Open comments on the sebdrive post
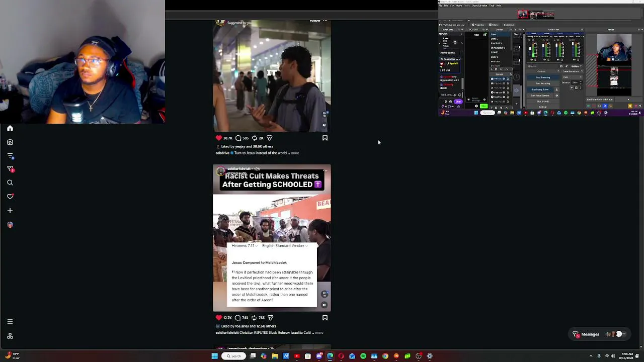The height and width of the screenshot is (362, 644). coord(238,138)
